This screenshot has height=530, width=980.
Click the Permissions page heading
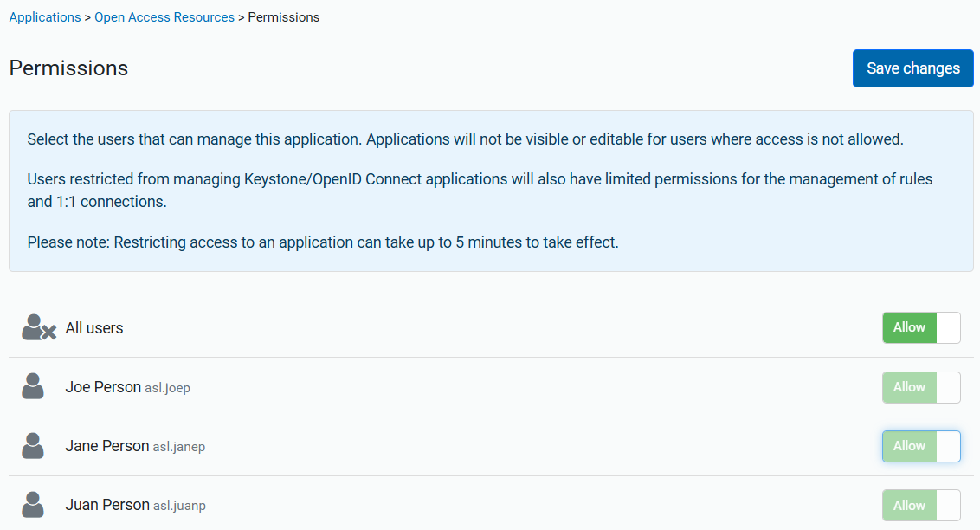pos(68,68)
